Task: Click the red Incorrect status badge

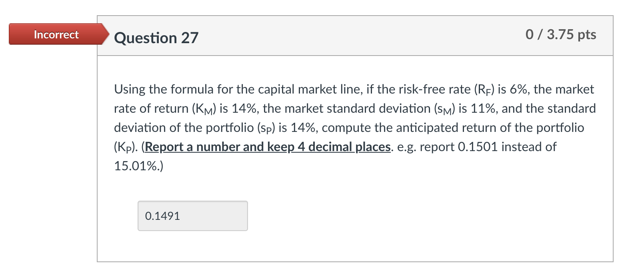Action: click(56, 35)
